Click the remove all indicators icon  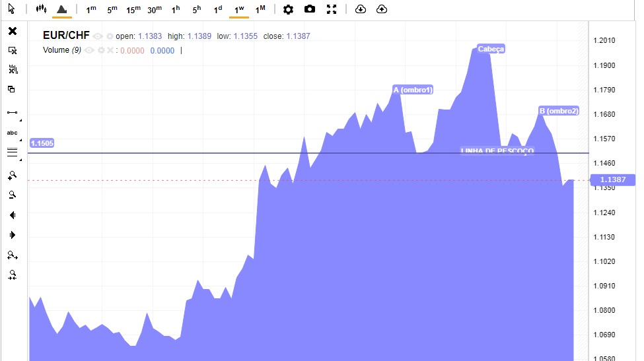[13, 69]
